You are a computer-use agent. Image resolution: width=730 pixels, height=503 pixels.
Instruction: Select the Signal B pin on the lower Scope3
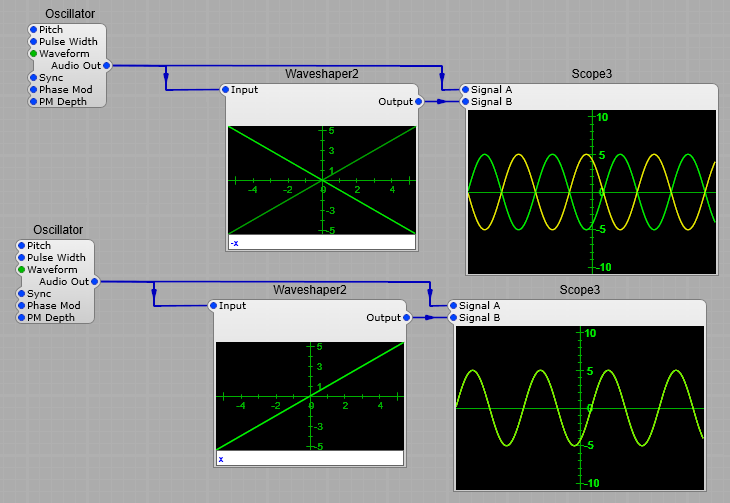pos(453,318)
